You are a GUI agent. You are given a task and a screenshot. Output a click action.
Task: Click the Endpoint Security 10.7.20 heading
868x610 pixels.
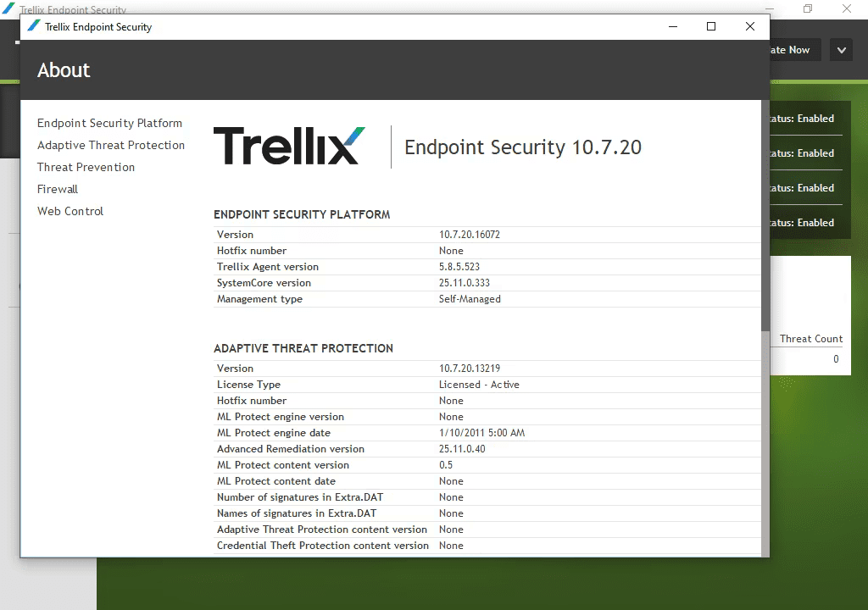(x=522, y=147)
